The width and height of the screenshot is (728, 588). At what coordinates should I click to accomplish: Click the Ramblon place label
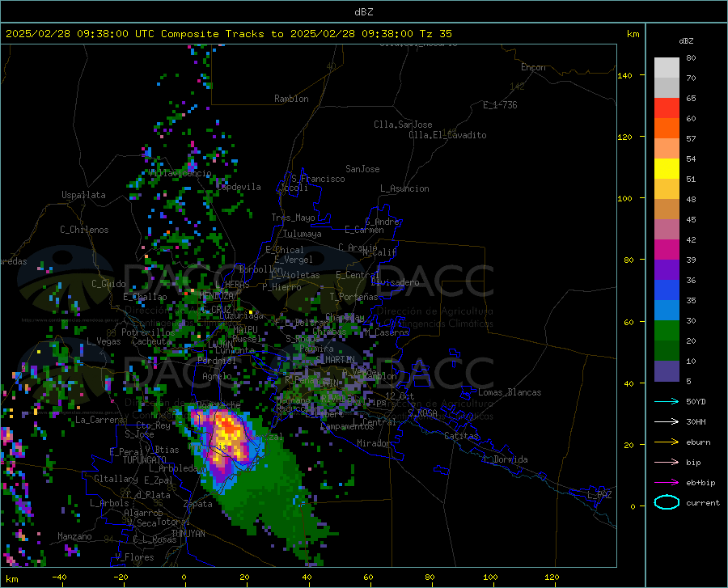point(291,99)
